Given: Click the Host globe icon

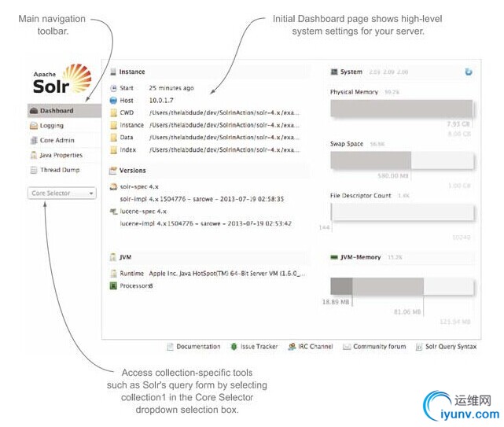Looking at the screenshot, I should tap(113, 101).
